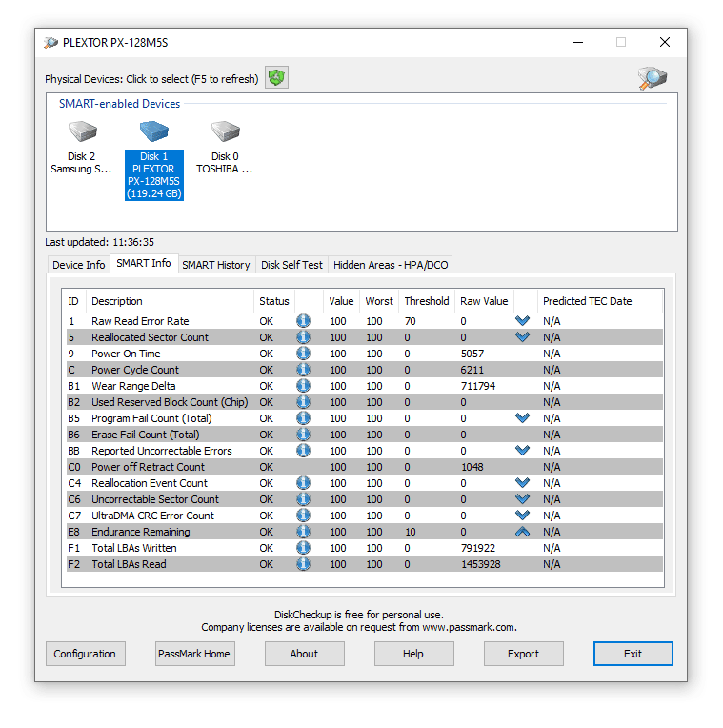Sort by the ID column header
Image resolution: width=723 pixels, height=728 pixels.
74,301
